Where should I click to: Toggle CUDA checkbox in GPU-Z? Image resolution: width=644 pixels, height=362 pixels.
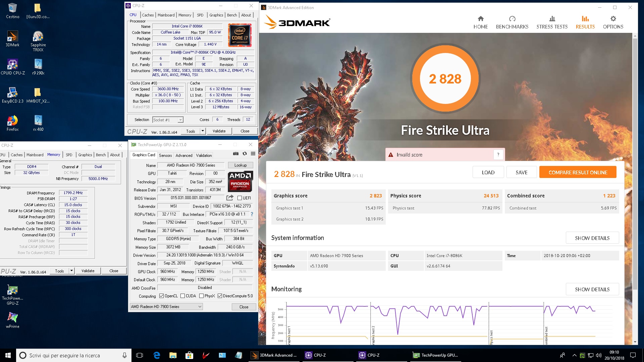pos(182,296)
